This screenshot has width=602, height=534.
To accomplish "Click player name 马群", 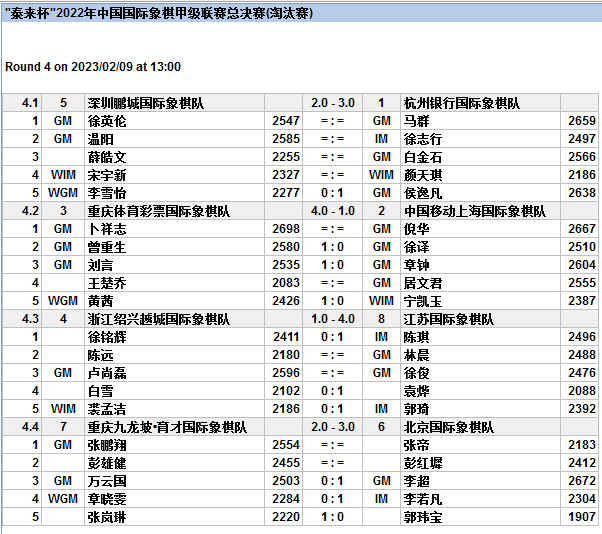I will pos(416,121).
